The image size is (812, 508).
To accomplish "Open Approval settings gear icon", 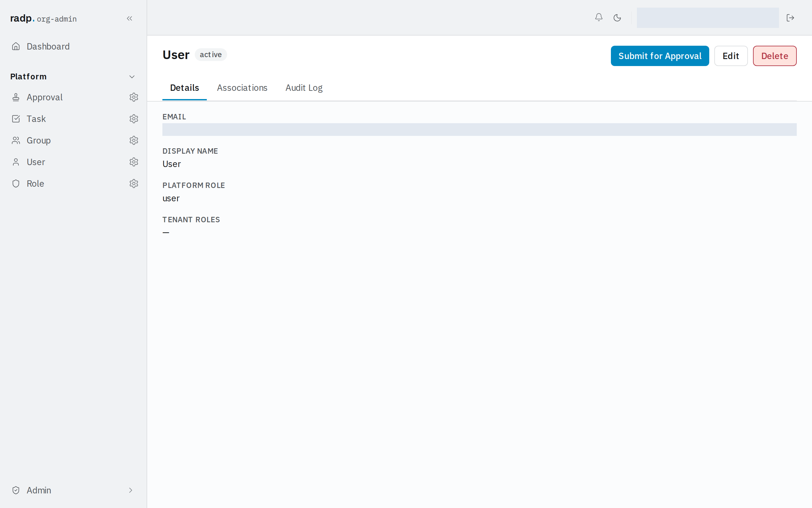I will (134, 97).
